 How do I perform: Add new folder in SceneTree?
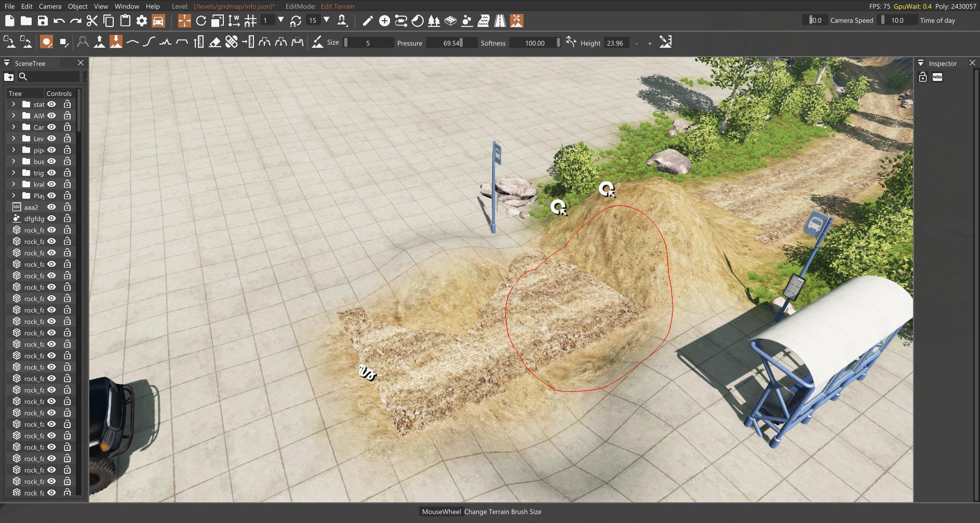9,77
